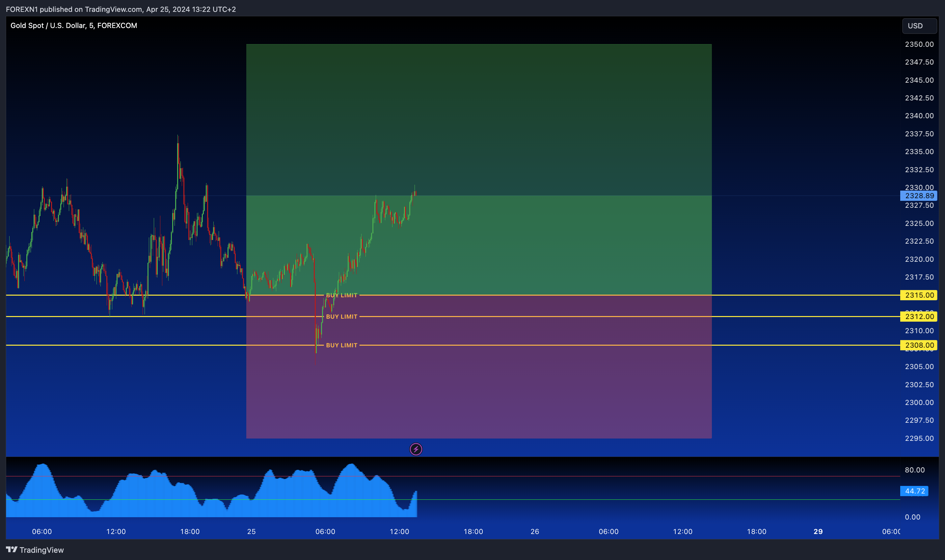Click the lightning bolt event icon

pos(416,449)
